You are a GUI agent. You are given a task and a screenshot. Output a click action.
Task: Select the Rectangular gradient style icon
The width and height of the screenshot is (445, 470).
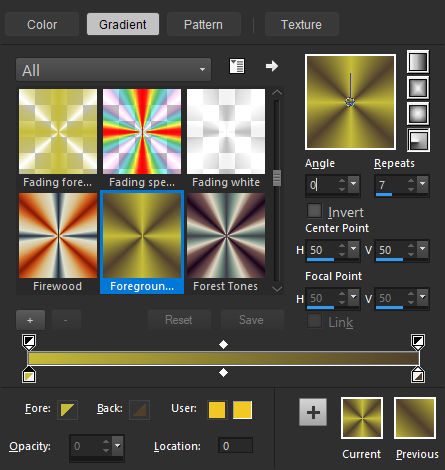point(418,88)
